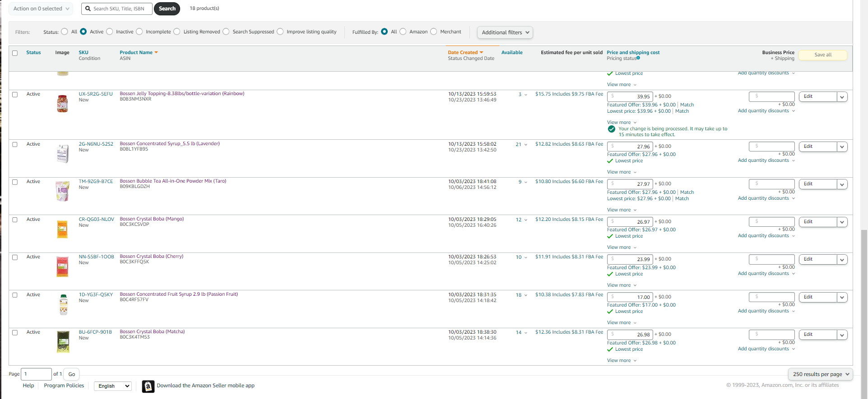
Task: Select the Search Suppressed filter
Action: (226, 32)
